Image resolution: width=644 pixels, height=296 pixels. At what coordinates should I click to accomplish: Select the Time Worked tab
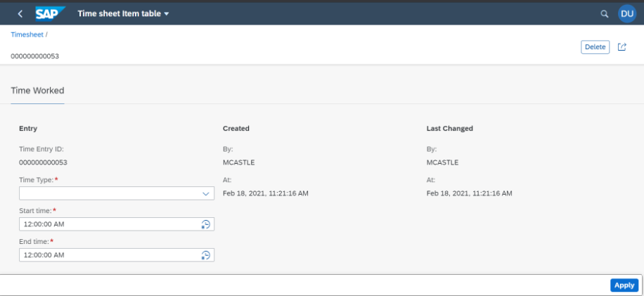pos(37,90)
